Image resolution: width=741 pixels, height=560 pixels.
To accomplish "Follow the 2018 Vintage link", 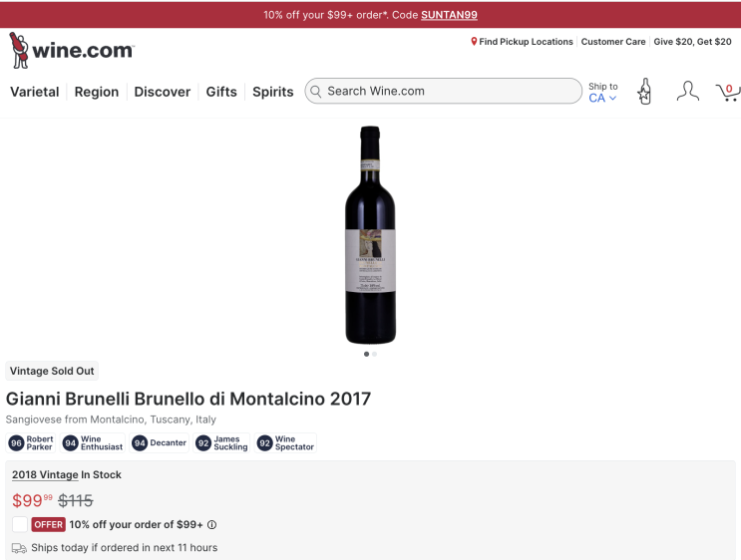I will coord(45,474).
